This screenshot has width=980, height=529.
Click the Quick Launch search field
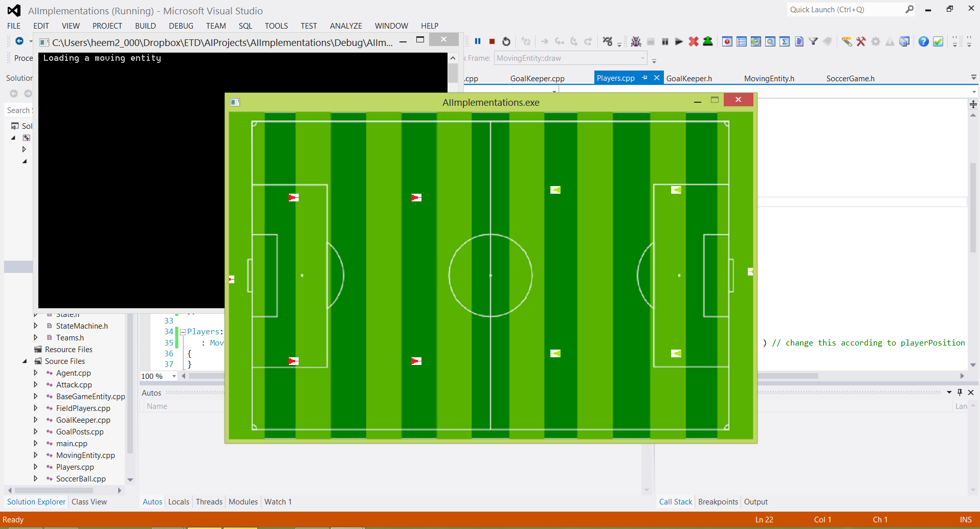coord(845,9)
